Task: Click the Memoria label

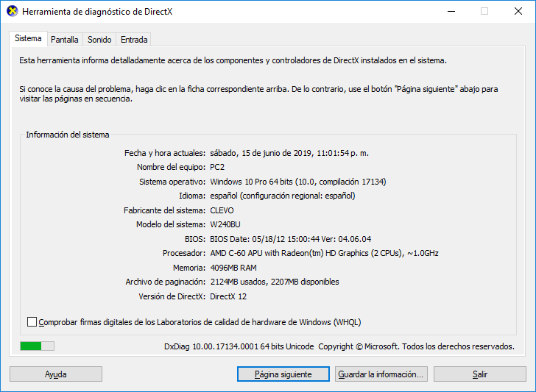Action: (189, 268)
